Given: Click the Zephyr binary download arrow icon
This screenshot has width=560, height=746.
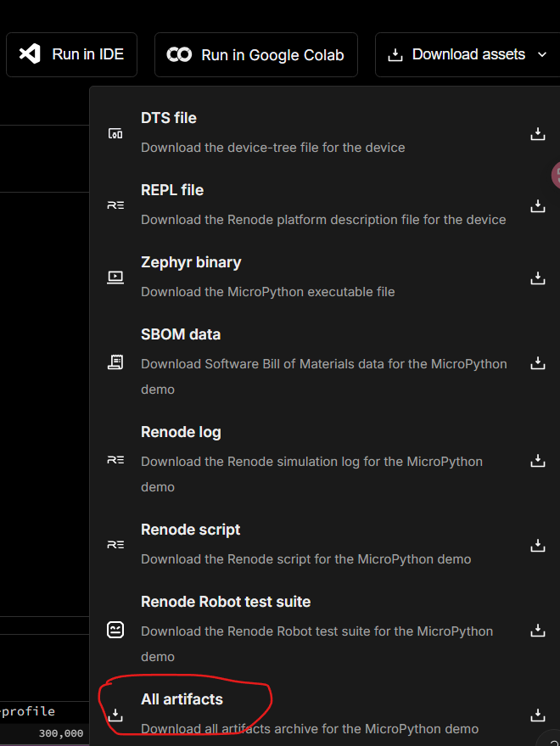Looking at the screenshot, I should 537,278.
